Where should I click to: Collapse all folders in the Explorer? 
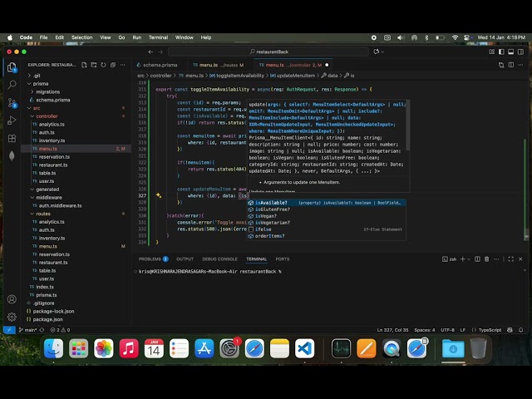point(113,65)
